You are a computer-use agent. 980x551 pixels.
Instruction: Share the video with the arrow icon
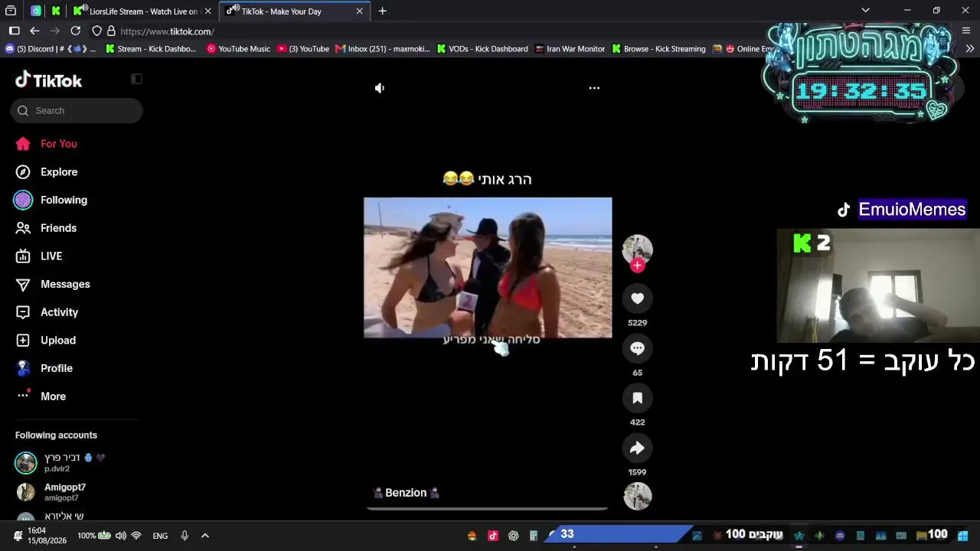click(x=637, y=448)
